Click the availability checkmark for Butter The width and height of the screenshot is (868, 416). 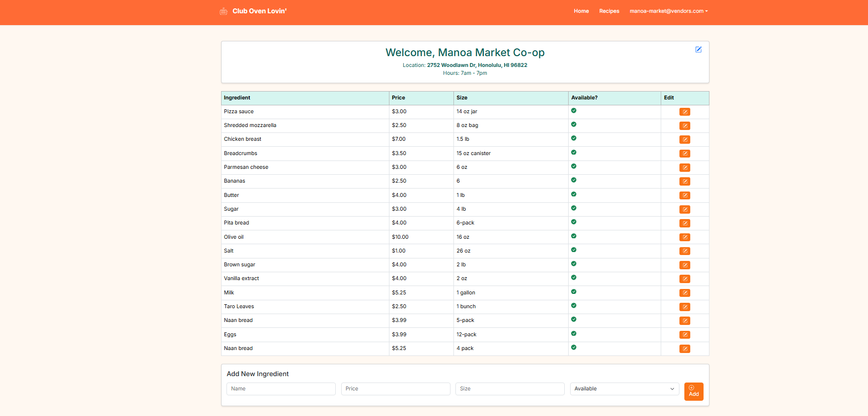pyautogui.click(x=574, y=194)
